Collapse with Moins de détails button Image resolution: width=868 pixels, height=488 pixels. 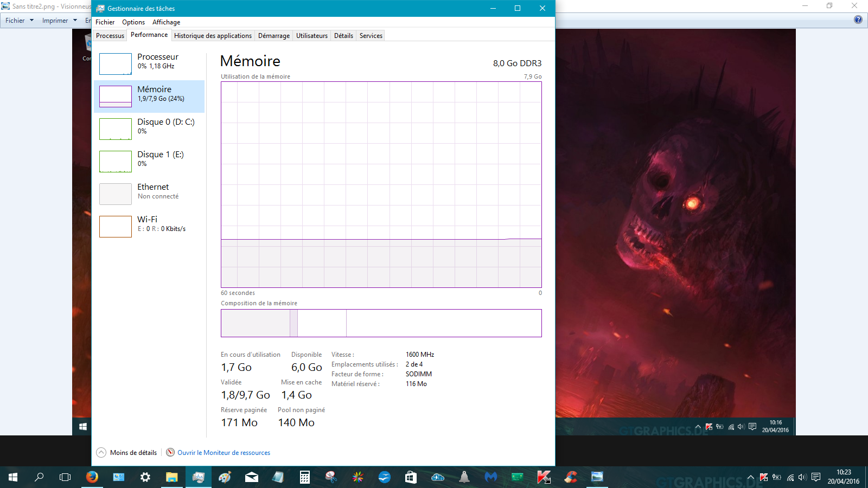[127, 453]
